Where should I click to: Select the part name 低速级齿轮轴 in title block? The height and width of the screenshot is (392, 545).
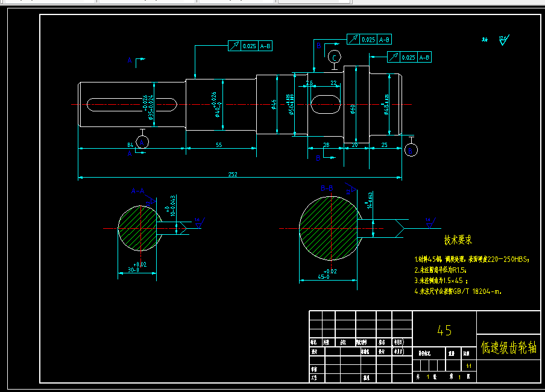508,347
